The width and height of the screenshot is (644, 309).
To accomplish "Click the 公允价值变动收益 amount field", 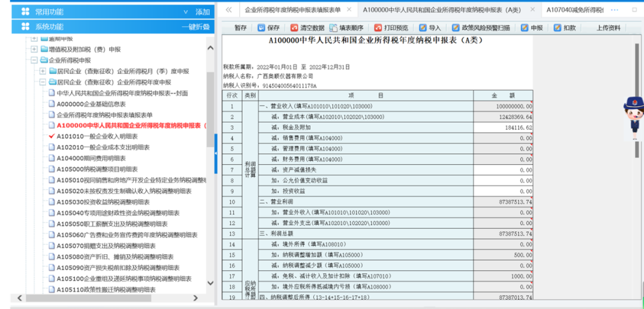I will [503, 181].
